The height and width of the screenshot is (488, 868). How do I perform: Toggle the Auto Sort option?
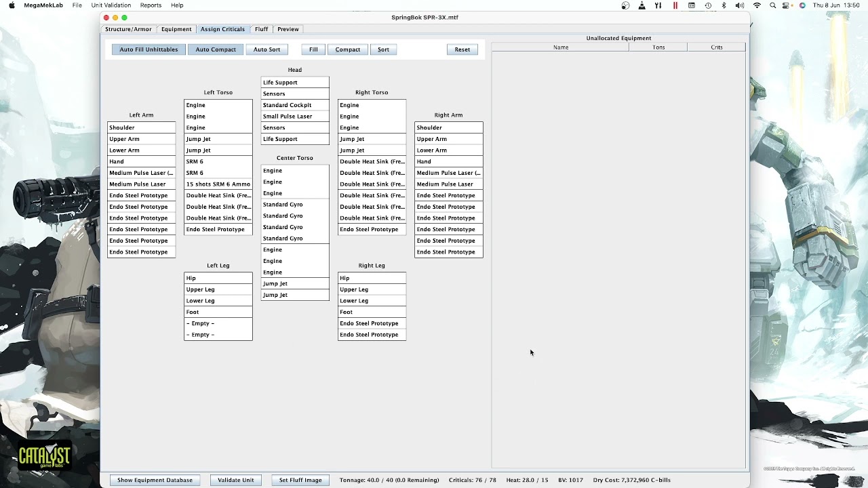(x=267, y=49)
